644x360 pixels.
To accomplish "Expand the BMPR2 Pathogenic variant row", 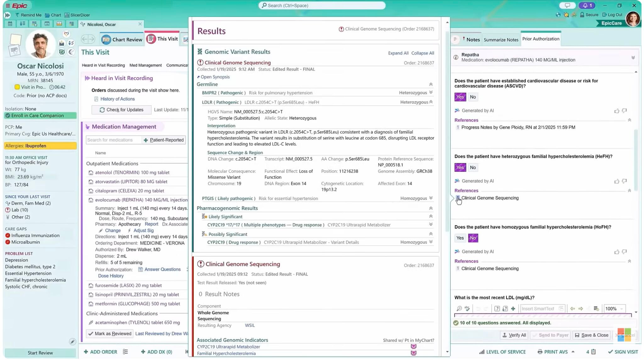I will 431,93.
